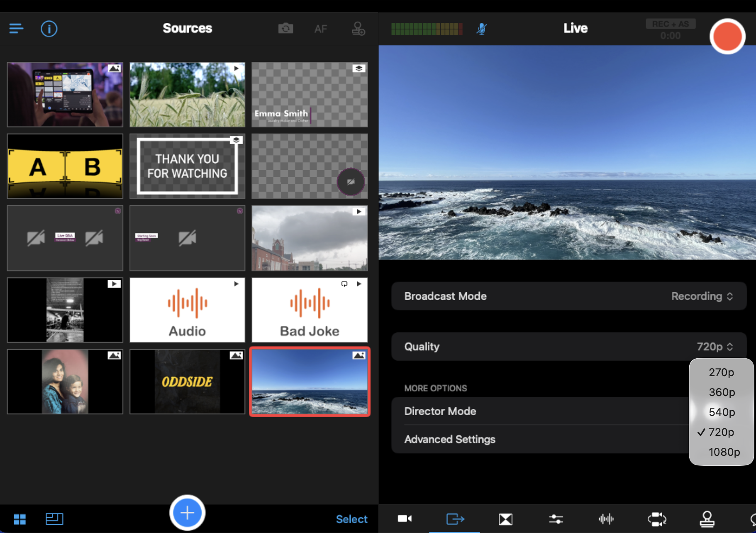Image resolution: width=756 pixels, height=533 pixels.
Task: Toggle the muted microphone icon
Action: pos(481,29)
